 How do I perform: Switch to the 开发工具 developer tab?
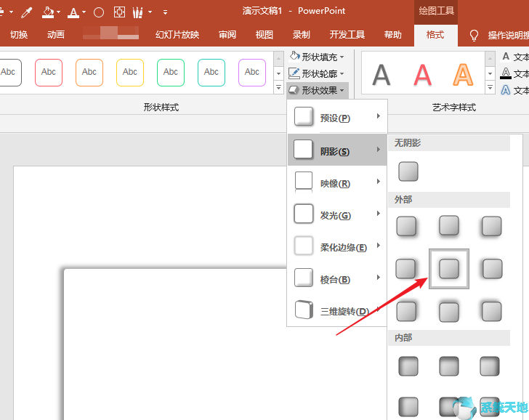click(347, 35)
